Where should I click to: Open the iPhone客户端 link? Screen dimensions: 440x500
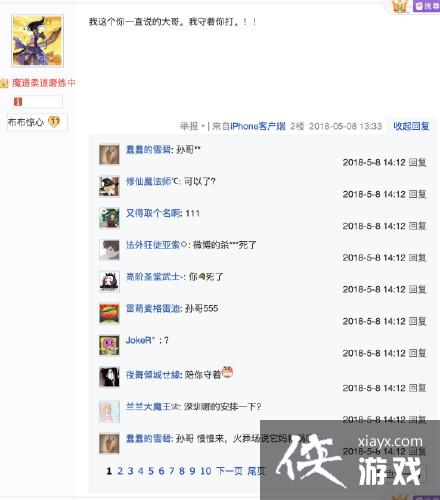[x=258, y=126]
